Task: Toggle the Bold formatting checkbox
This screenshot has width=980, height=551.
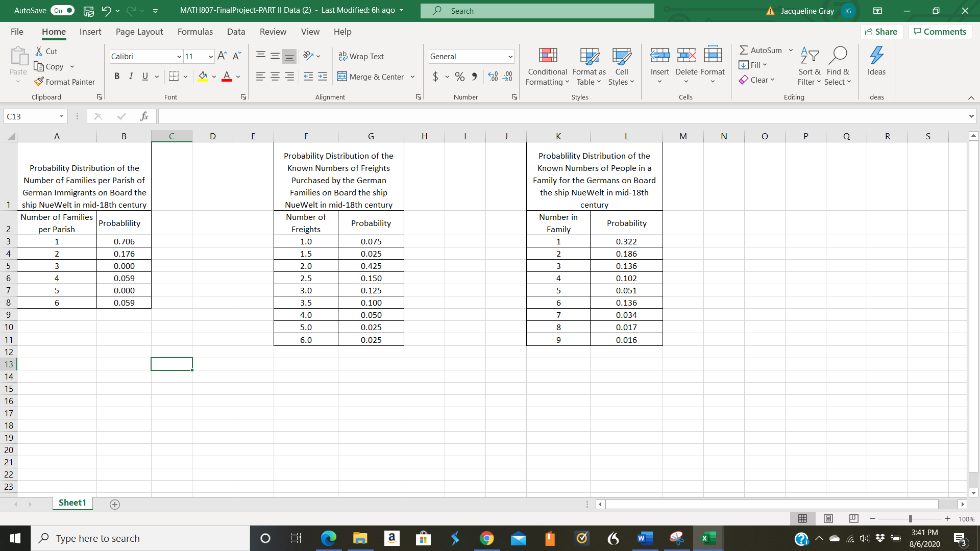Action: [x=117, y=78]
